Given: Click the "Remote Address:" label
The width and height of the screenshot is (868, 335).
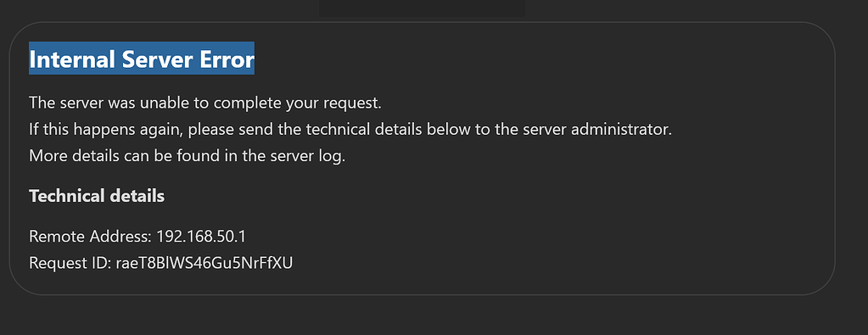Looking at the screenshot, I should click(x=90, y=237).
